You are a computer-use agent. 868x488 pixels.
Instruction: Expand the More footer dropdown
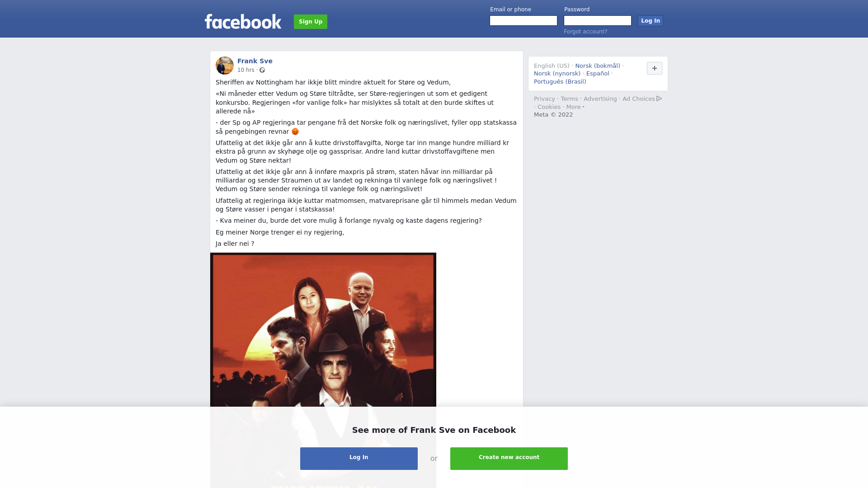tap(575, 107)
